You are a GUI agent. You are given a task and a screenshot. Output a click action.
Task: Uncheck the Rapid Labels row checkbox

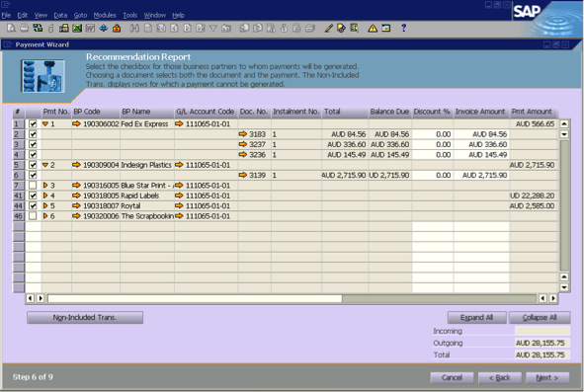coord(33,196)
